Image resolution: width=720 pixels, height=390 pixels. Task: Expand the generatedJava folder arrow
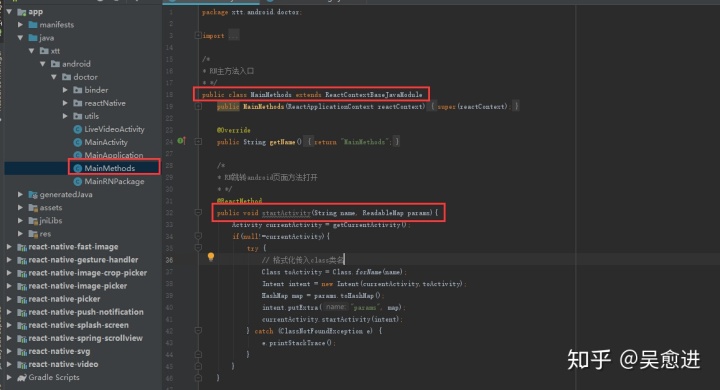click(x=20, y=195)
